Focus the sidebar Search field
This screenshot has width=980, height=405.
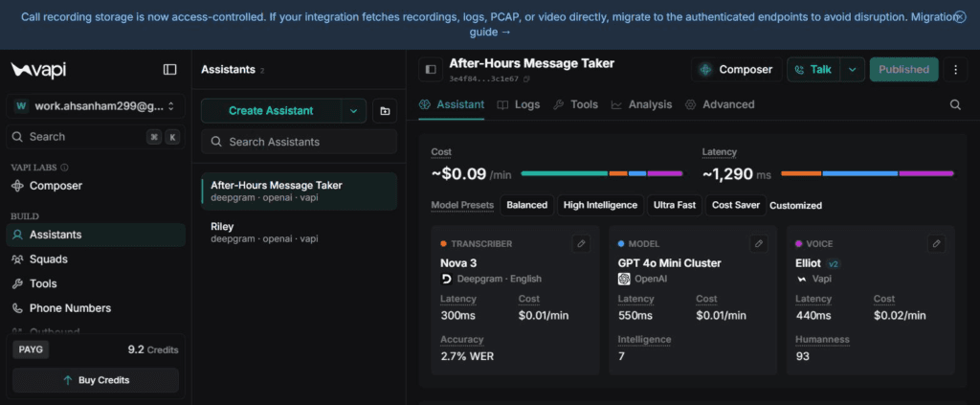click(96, 137)
